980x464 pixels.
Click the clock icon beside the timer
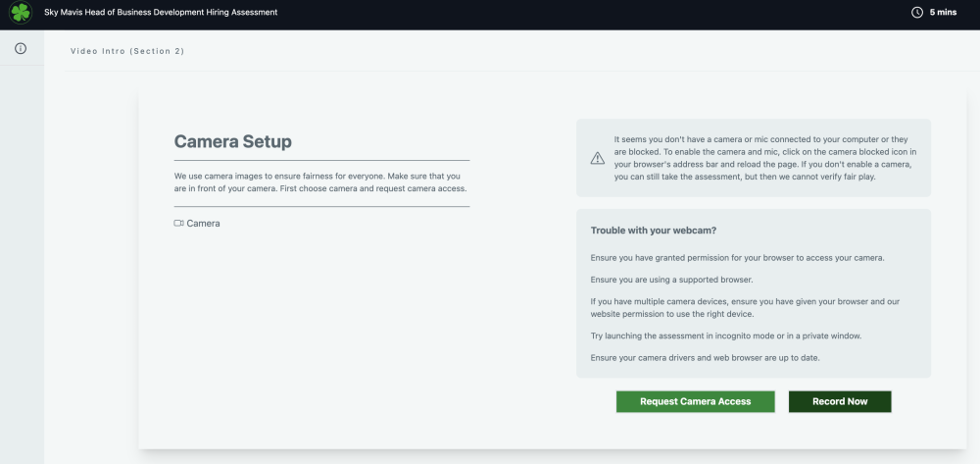pos(917,13)
